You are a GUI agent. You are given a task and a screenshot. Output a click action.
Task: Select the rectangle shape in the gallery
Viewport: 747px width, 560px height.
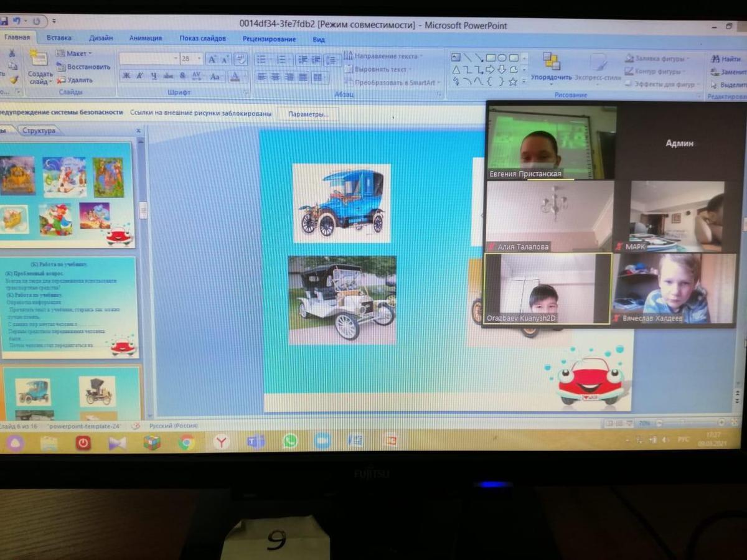tap(491, 58)
